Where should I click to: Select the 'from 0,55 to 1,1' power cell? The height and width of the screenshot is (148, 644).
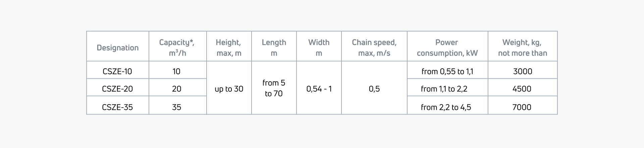tap(447, 71)
